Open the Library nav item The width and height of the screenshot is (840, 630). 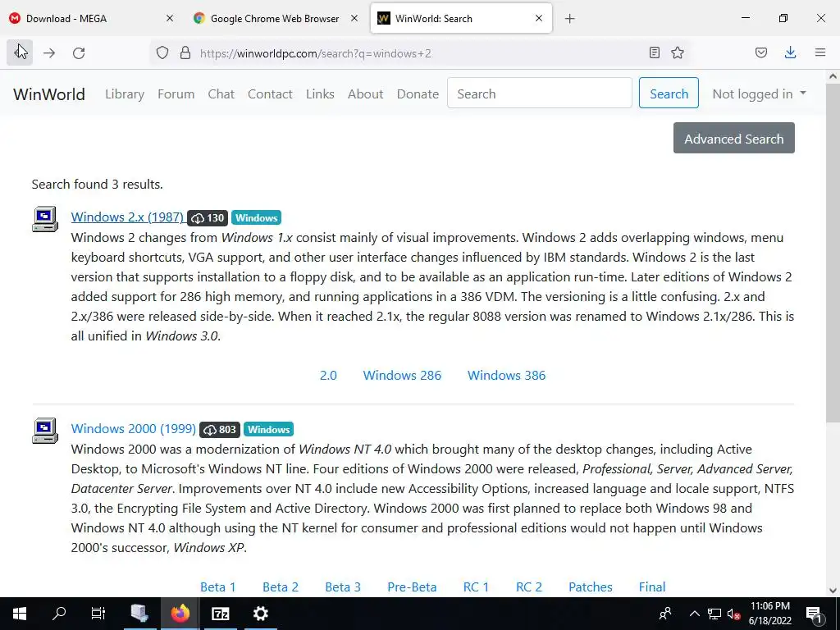point(125,94)
